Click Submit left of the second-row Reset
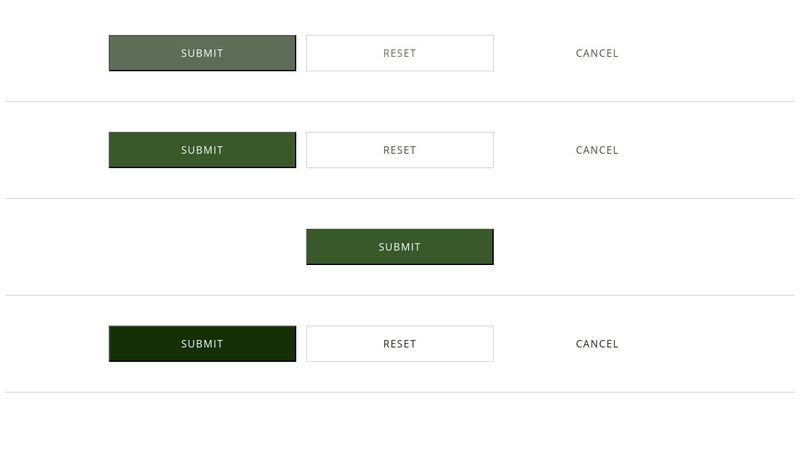 202,150
